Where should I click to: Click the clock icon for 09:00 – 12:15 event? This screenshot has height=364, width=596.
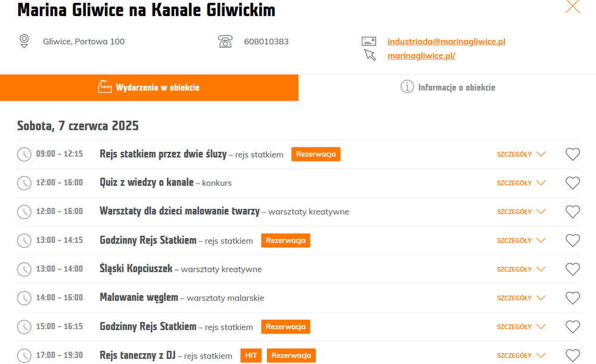tap(24, 154)
